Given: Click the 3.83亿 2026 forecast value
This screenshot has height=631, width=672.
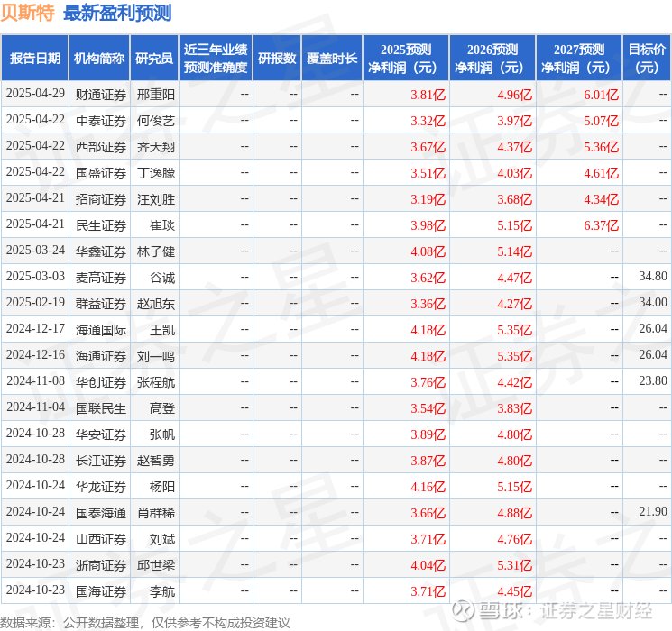Looking at the screenshot, I should point(514,408).
